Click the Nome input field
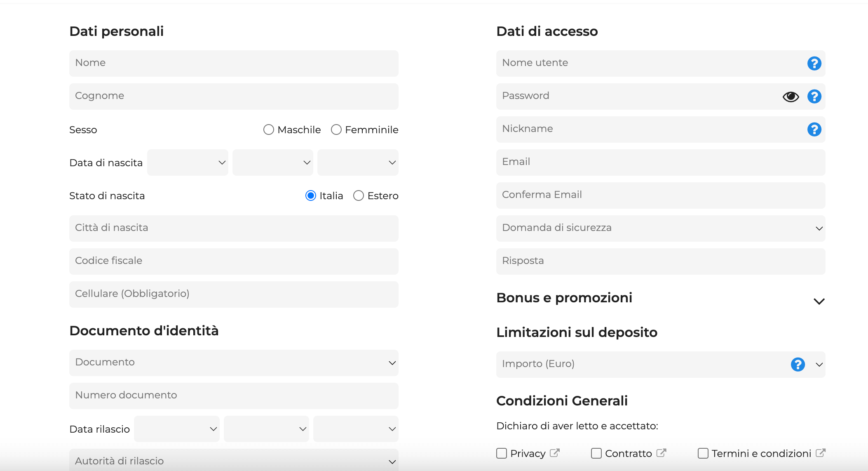 point(234,64)
